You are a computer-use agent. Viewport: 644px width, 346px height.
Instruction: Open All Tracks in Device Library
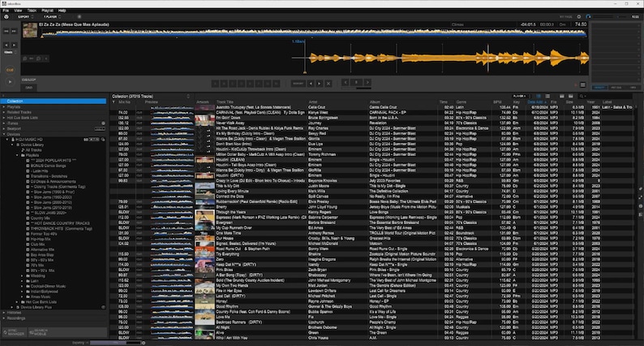[x=33, y=150]
